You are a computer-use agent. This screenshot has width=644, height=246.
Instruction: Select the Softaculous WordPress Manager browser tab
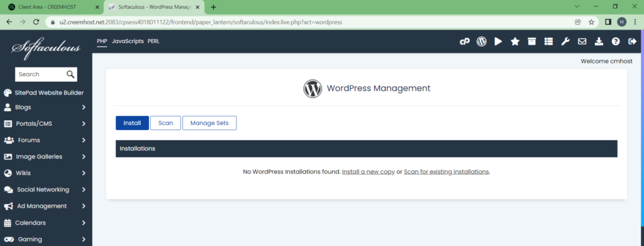155,8
